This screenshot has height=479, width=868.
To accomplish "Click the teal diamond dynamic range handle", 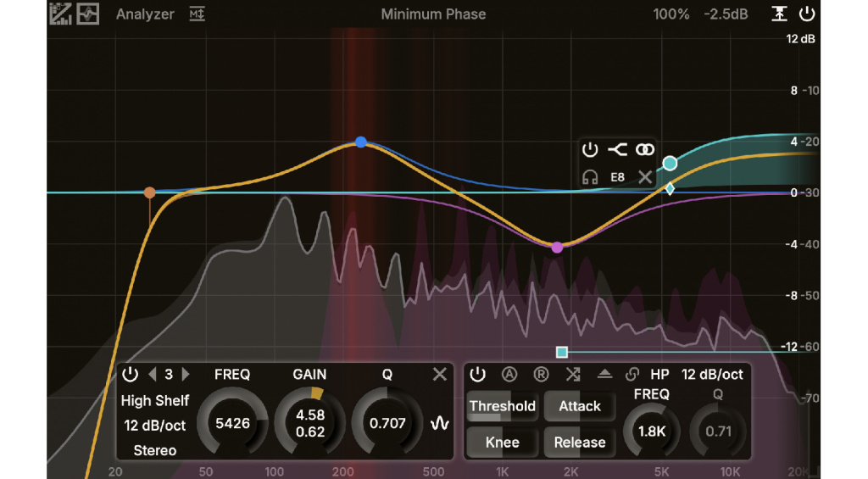I will (x=670, y=189).
